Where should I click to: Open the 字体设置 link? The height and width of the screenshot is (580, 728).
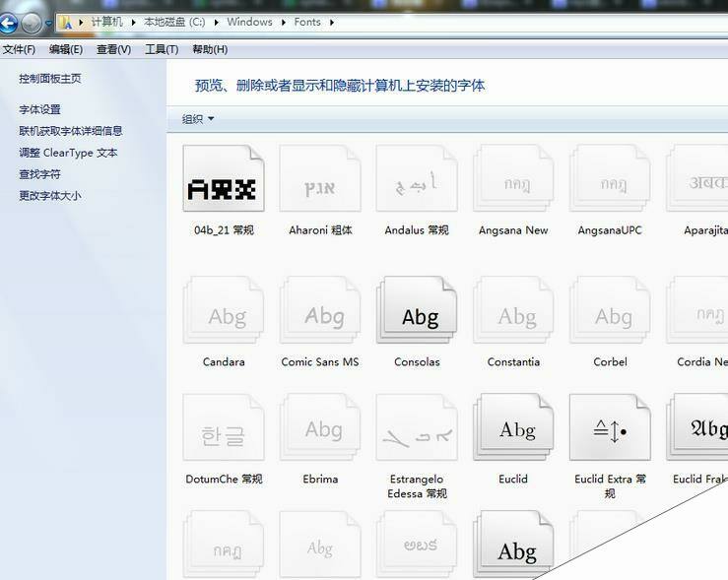tap(39, 109)
